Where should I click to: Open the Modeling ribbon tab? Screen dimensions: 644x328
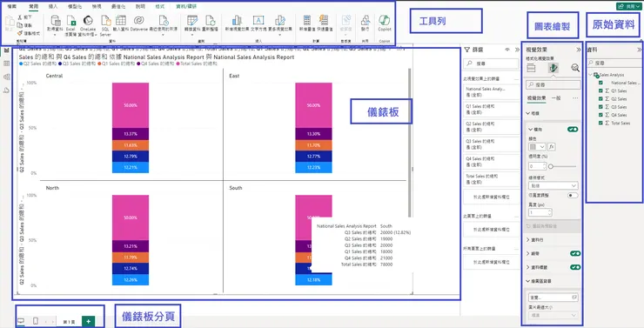coord(74,7)
